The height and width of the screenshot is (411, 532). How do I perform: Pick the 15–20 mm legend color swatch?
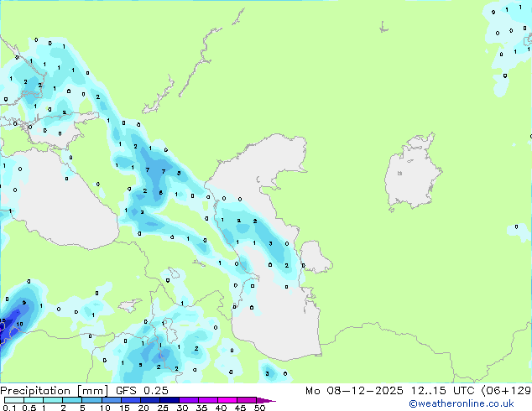tap(131, 400)
